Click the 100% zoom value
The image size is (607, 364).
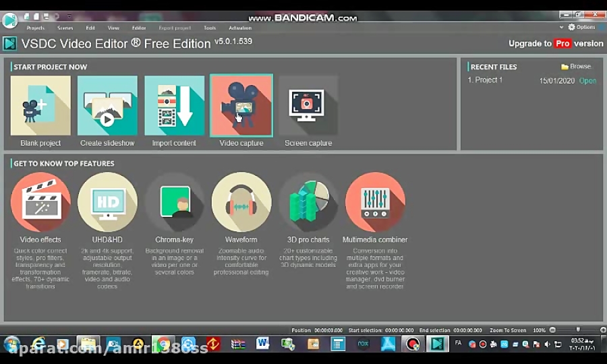539,330
